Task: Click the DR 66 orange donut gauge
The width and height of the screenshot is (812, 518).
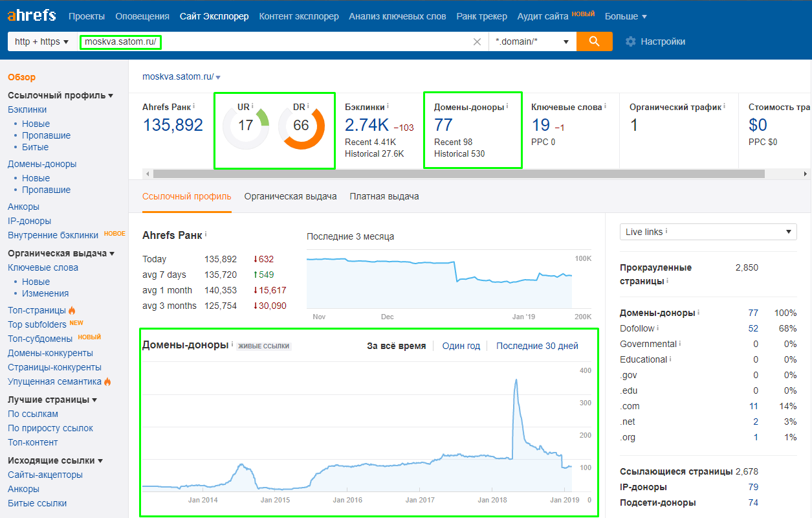Action: tap(301, 126)
